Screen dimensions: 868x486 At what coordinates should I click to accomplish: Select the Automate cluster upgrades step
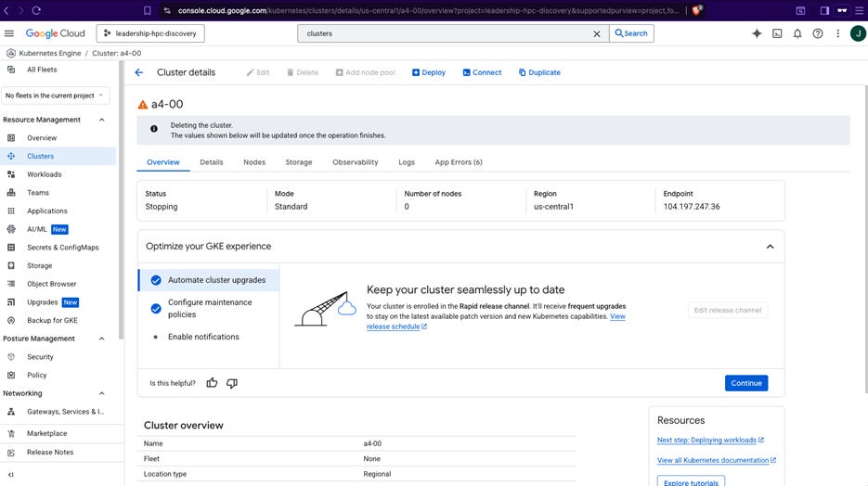[209, 280]
